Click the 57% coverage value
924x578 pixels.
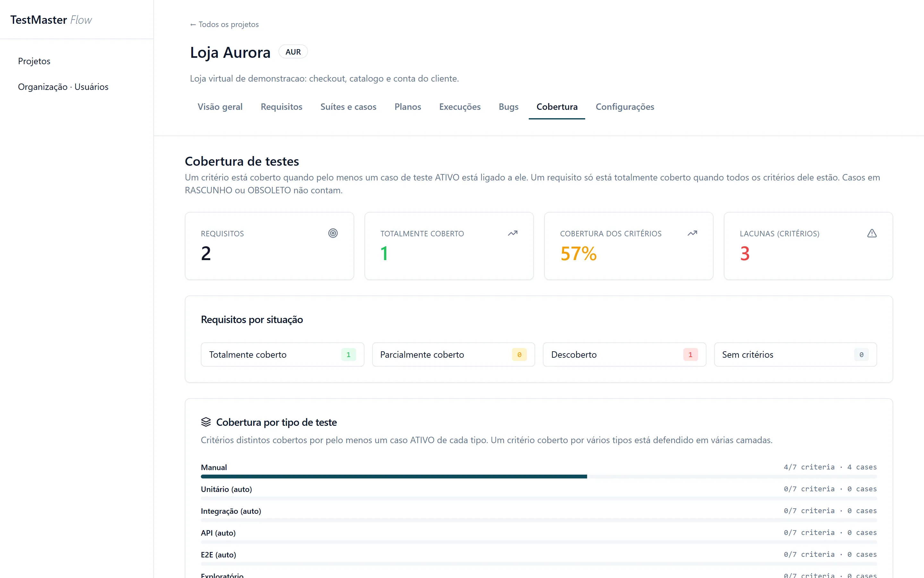coord(578,254)
